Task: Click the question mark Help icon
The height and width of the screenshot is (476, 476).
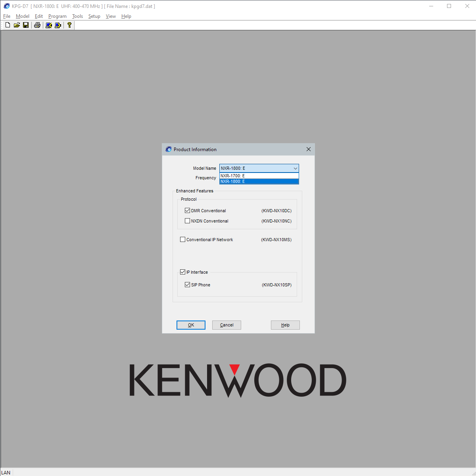Action: (69, 25)
